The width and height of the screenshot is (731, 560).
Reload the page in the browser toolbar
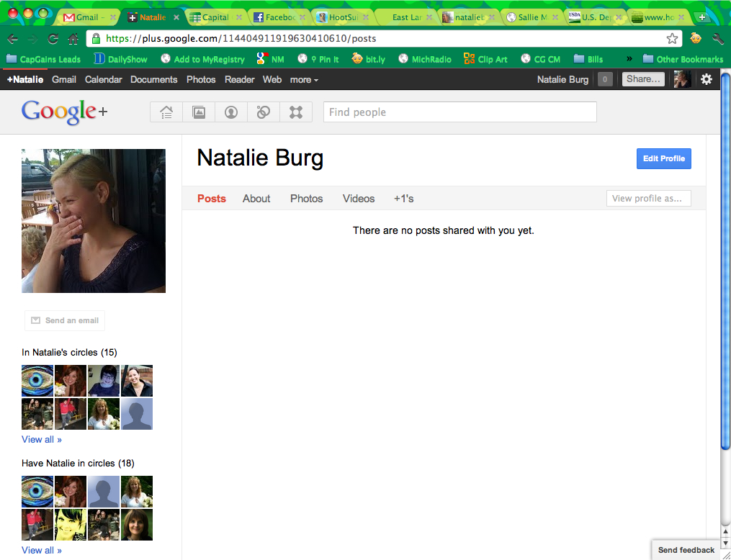53,39
